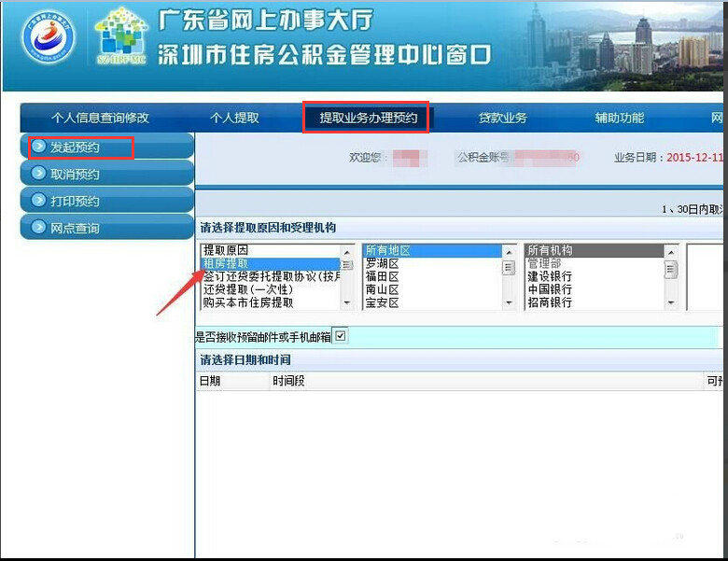The width and height of the screenshot is (728, 561).
Task: Select 所有机构 in the institution list
Action: click(595, 250)
